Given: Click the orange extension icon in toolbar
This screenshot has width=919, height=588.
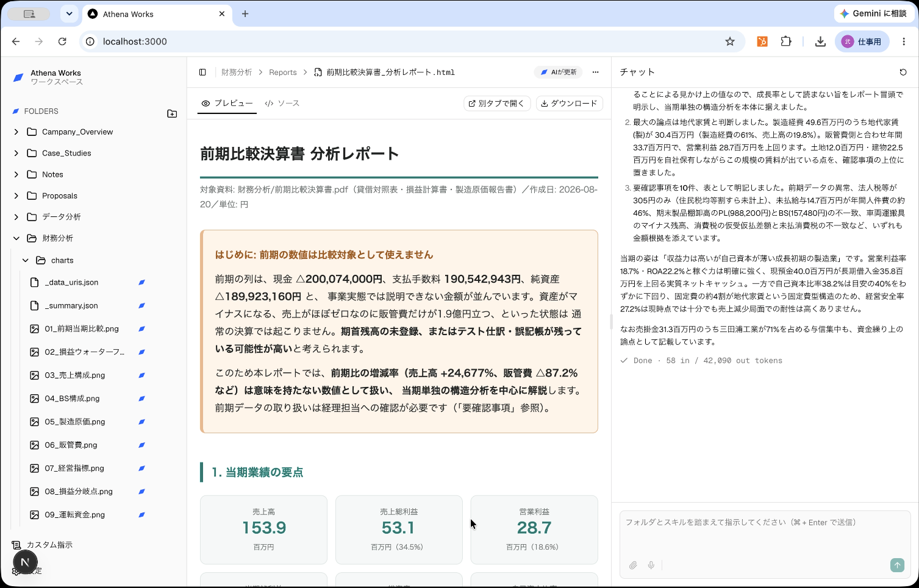Looking at the screenshot, I should pyautogui.click(x=762, y=41).
